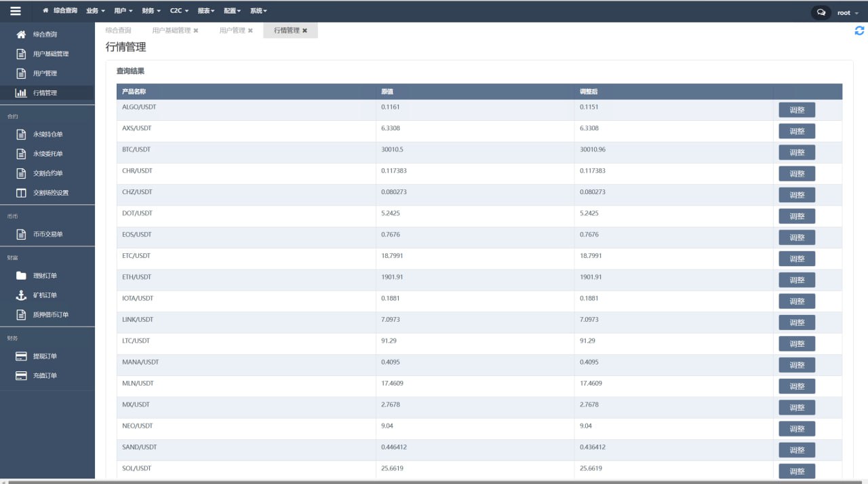Click the 理财订单 folder icon

(21, 276)
